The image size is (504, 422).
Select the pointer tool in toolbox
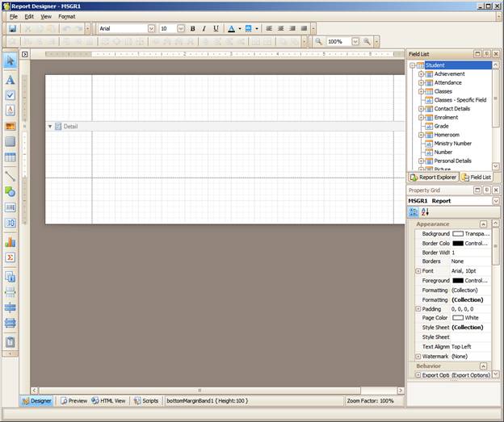point(10,61)
